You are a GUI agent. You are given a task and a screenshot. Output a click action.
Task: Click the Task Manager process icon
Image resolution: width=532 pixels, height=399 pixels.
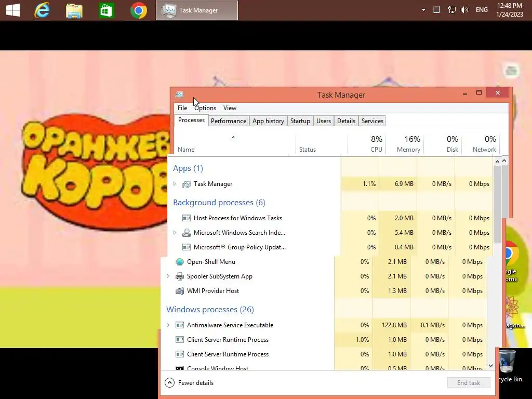tap(187, 184)
